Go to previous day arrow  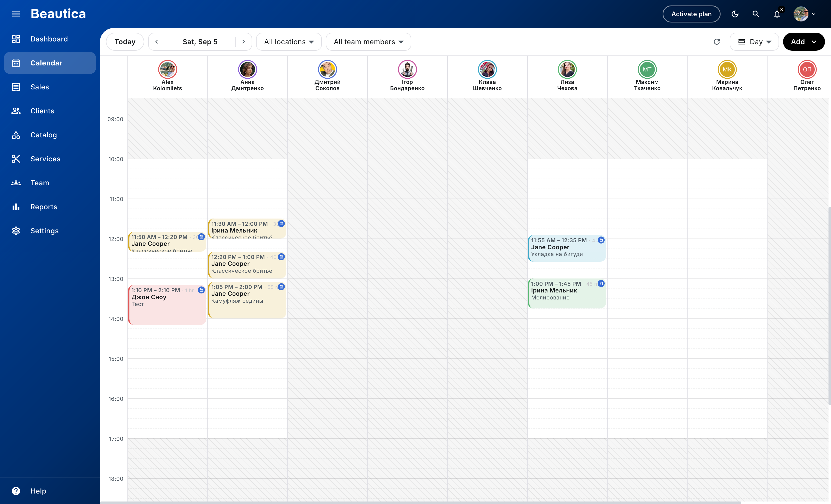pyautogui.click(x=156, y=42)
